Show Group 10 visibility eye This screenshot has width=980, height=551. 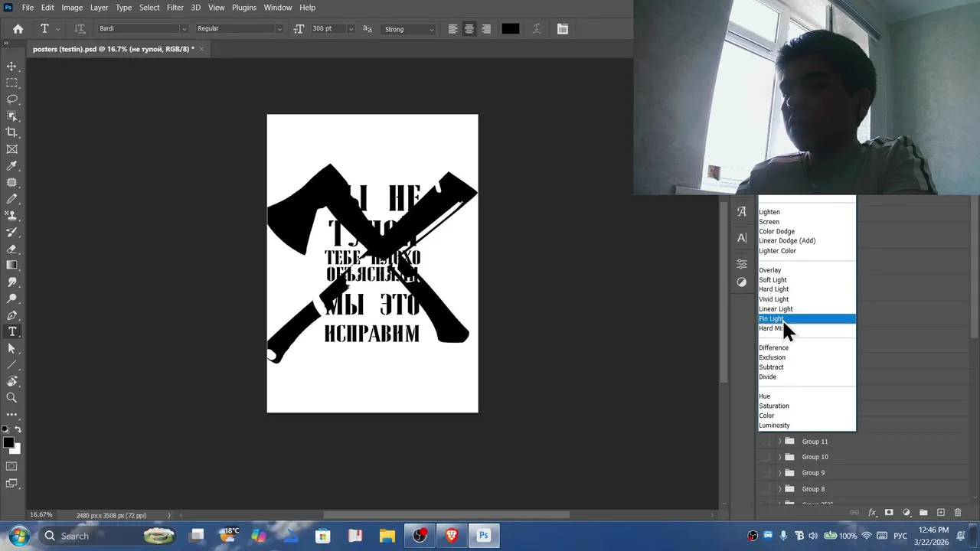pyautogui.click(x=766, y=457)
